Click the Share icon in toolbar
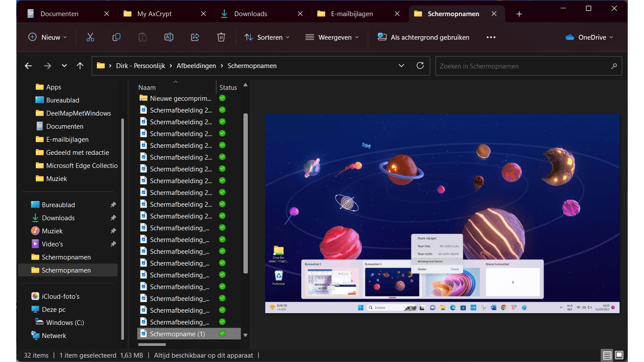 click(195, 38)
